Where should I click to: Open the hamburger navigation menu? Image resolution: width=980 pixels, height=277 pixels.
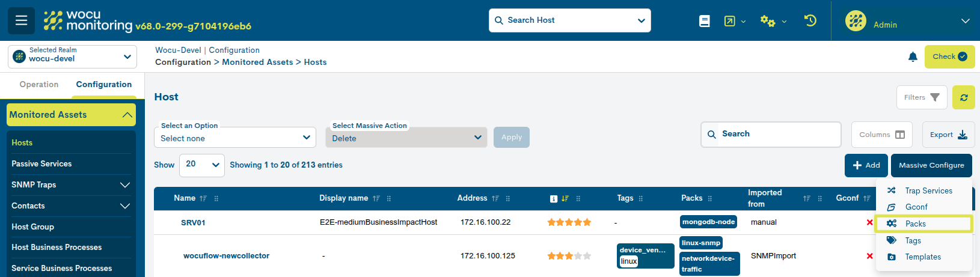pyautogui.click(x=21, y=20)
